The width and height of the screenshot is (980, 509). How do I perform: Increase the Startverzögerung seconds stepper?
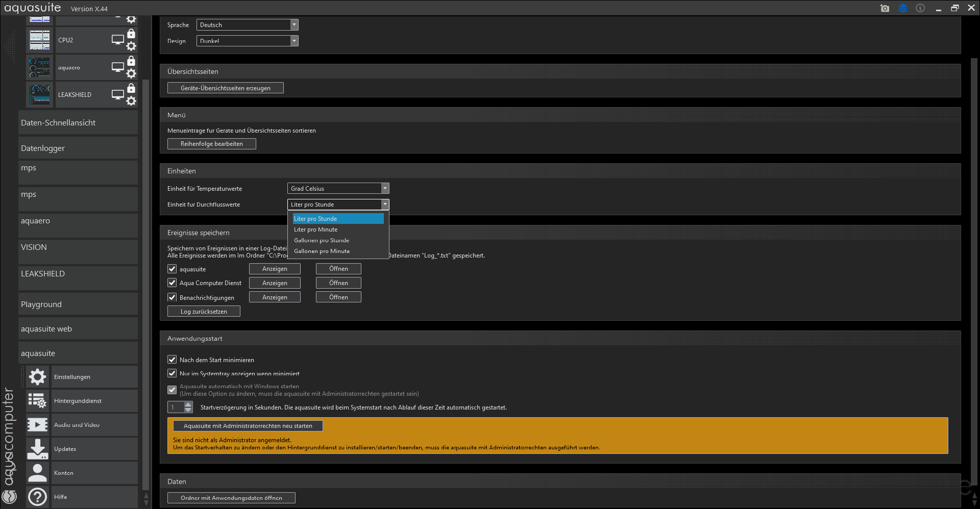click(188, 404)
